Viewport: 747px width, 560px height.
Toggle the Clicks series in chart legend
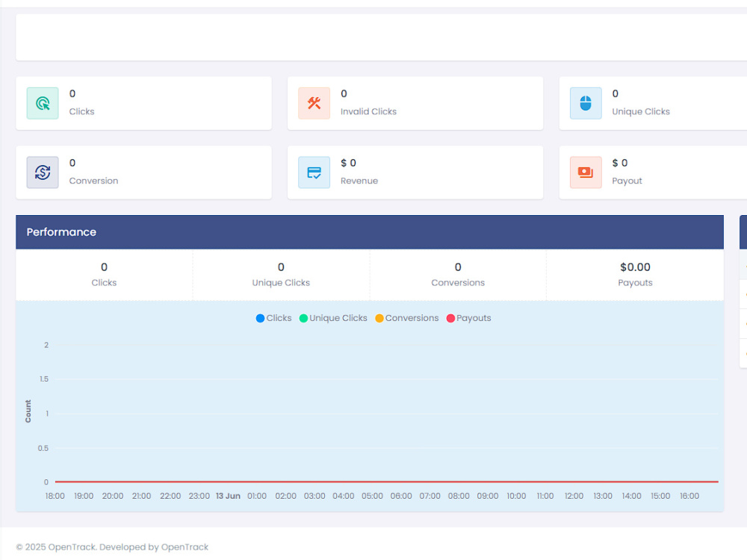273,318
